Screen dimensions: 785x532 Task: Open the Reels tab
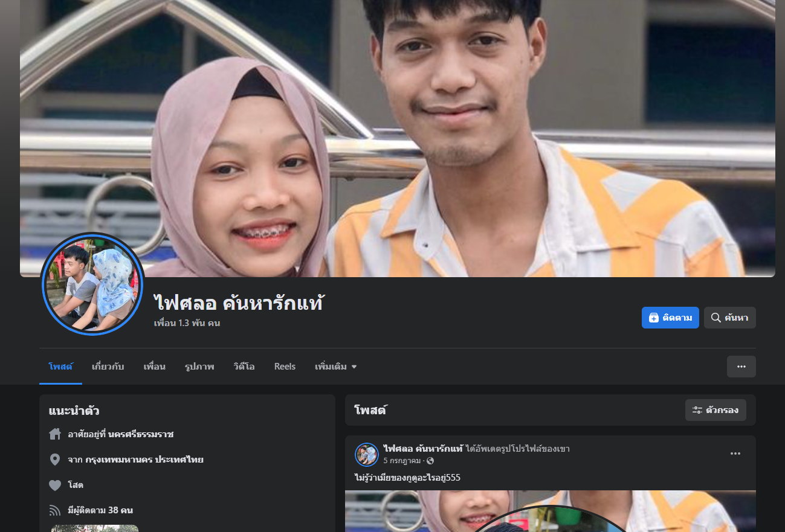pyautogui.click(x=285, y=367)
